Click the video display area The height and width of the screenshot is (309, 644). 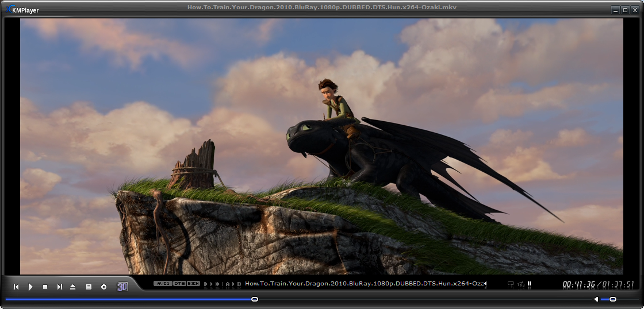tap(321, 146)
